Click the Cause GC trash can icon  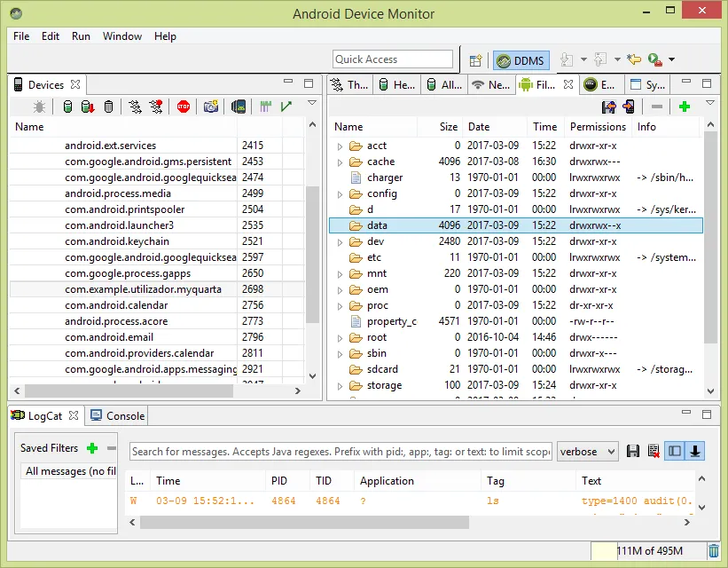108,106
